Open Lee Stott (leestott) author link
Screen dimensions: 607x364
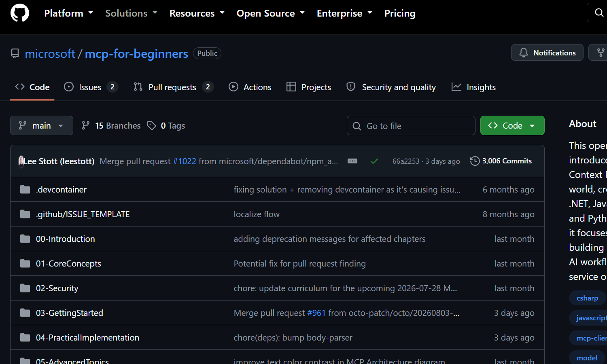click(x=59, y=161)
